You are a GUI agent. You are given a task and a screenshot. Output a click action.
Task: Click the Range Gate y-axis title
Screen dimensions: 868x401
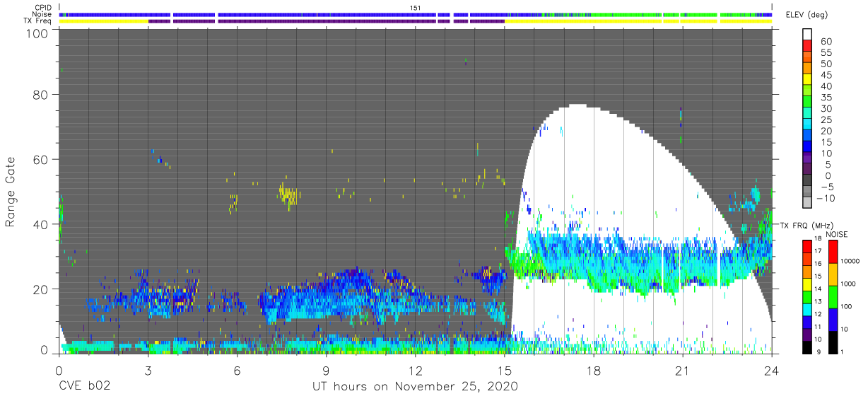[11, 192]
